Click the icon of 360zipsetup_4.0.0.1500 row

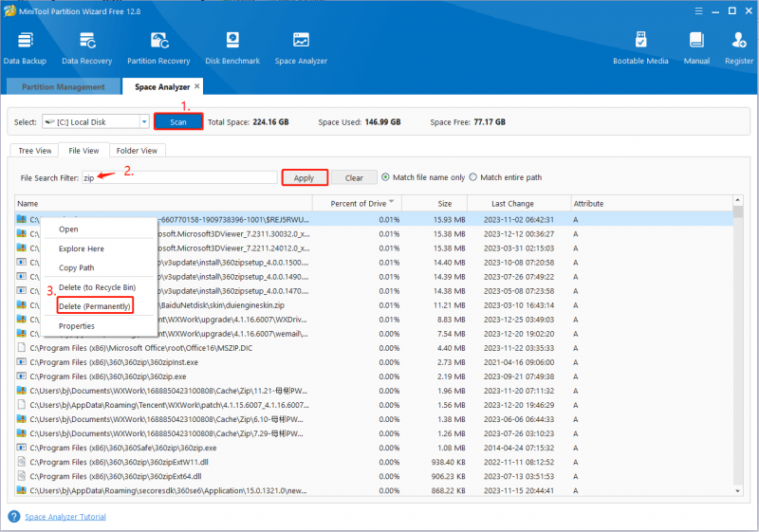pos(21,262)
